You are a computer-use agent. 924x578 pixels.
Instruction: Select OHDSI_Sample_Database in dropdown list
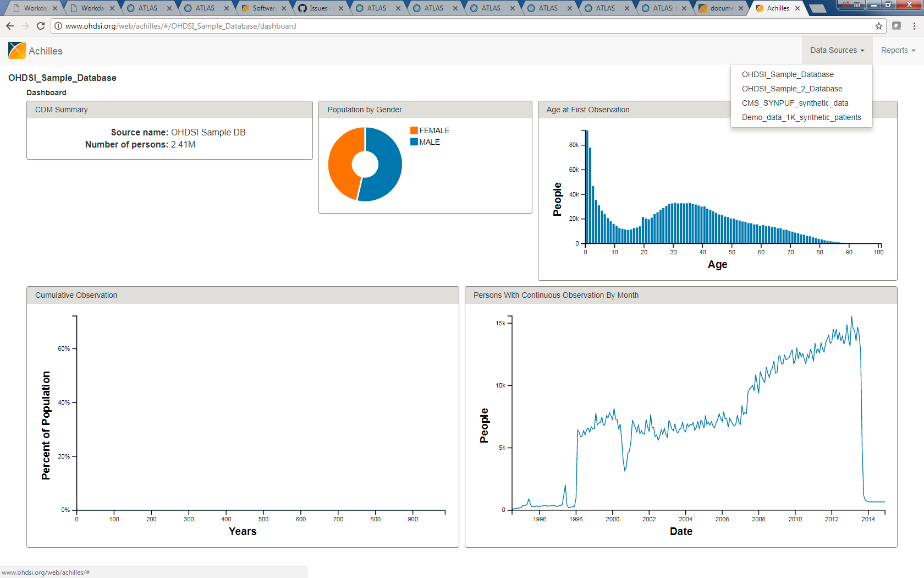[787, 74]
